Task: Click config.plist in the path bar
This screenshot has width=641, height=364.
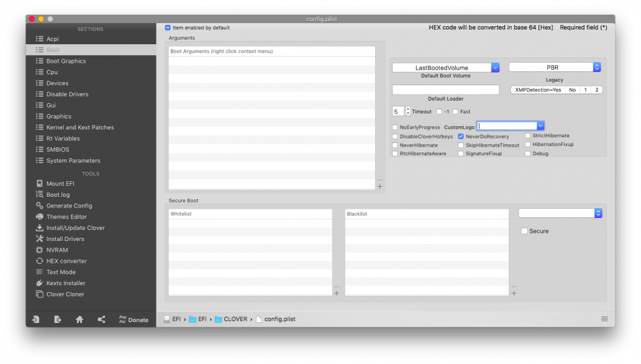Action: [276, 319]
